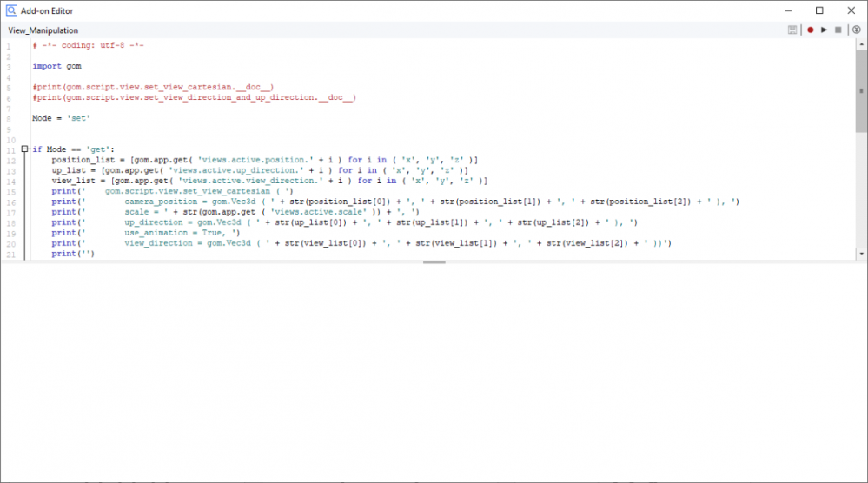The width and height of the screenshot is (868, 483).
Task: Click the print line with 'view_direction = gom.Vec3d'
Action: [x=361, y=243]
